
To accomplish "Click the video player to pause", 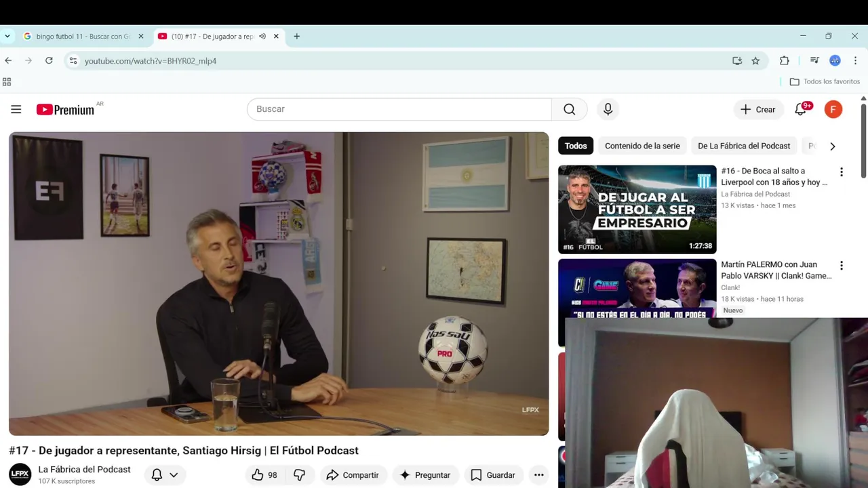I will coord(279,283).
